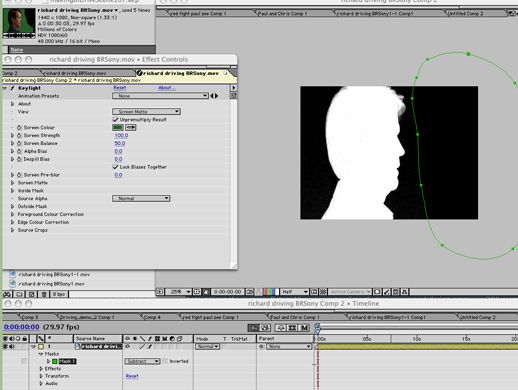This screenshot has width=518, height=390.
Task: Click the Keylight screen colour eyedropper
Action: [x=131, y=127]
